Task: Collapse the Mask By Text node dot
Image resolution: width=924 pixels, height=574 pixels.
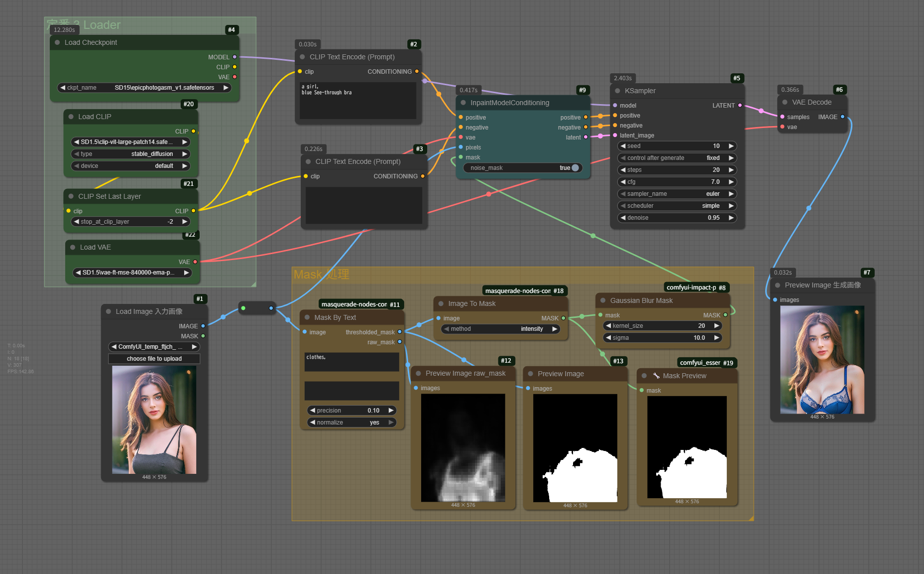Action: point(307,318)
